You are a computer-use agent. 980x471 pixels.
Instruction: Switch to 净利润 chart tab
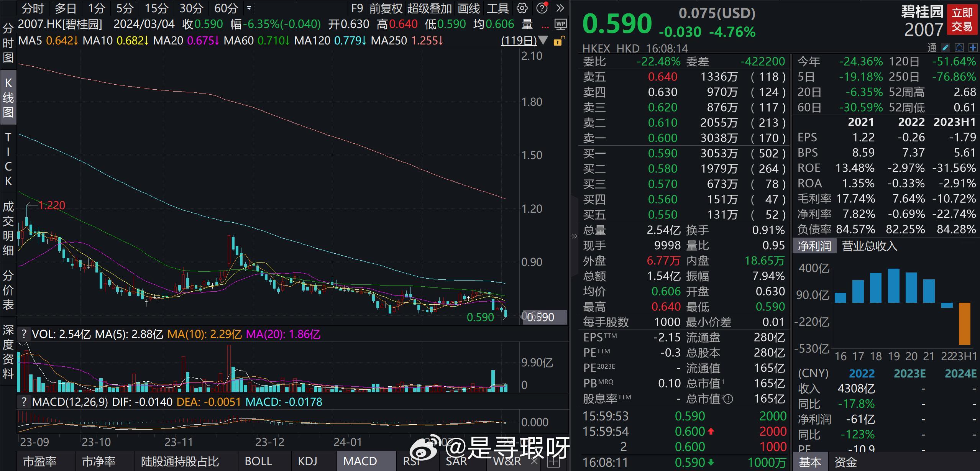tap(814, 246)
